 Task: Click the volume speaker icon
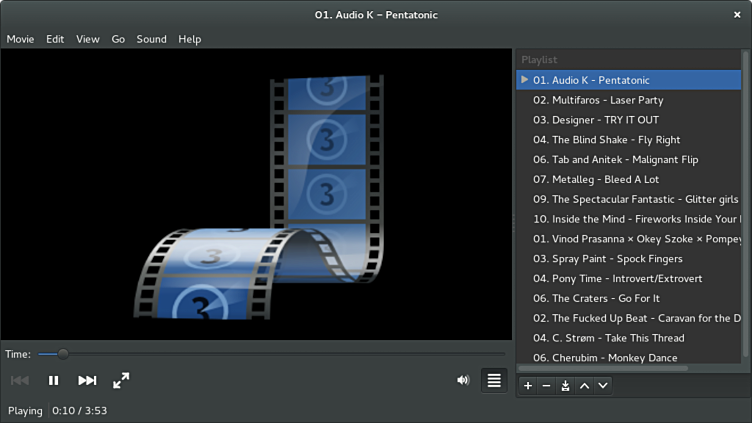pos(463,380)
